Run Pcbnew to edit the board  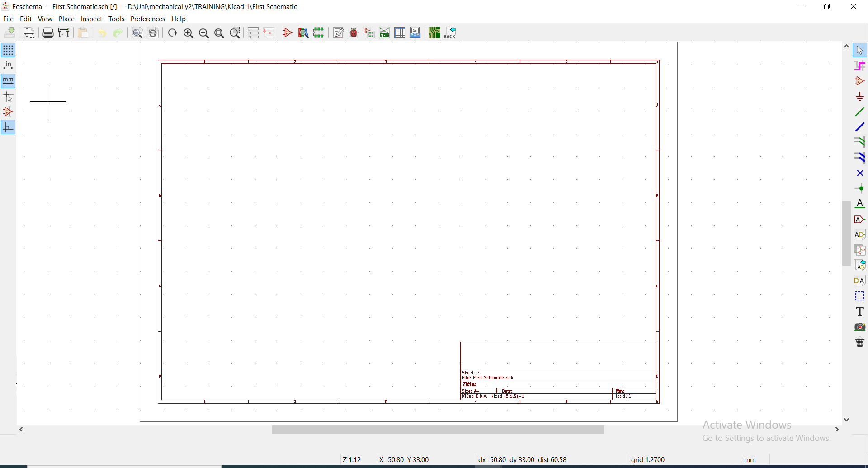pos(434,33)
